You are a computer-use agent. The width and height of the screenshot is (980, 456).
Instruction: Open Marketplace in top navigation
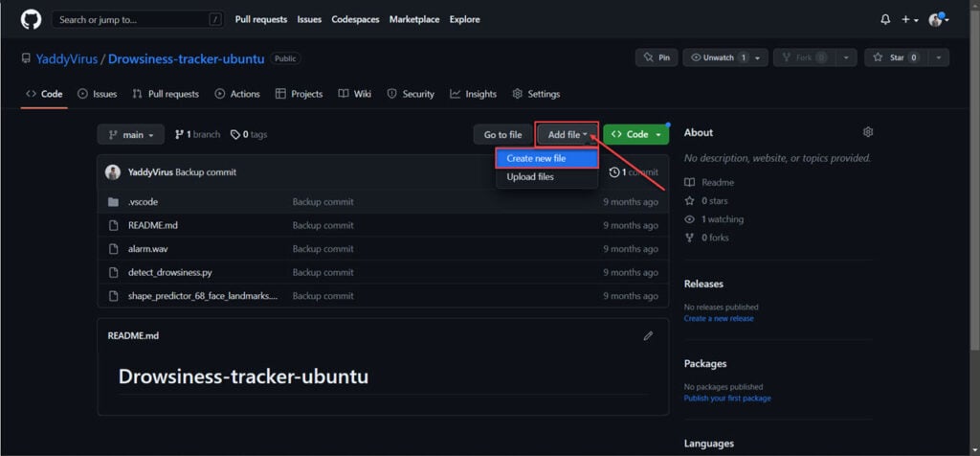(414, 19)
